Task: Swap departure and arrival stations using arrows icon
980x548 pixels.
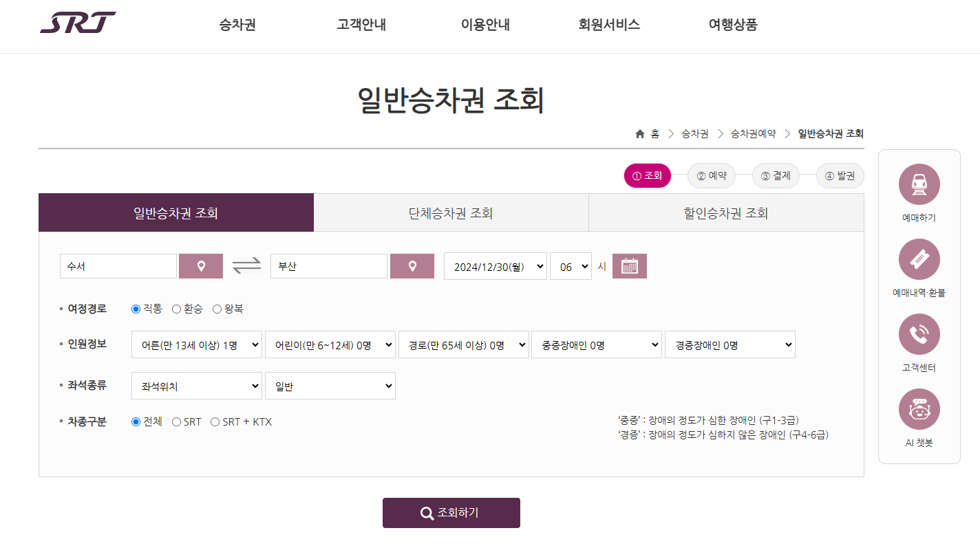Action: [x=246, y=265]
